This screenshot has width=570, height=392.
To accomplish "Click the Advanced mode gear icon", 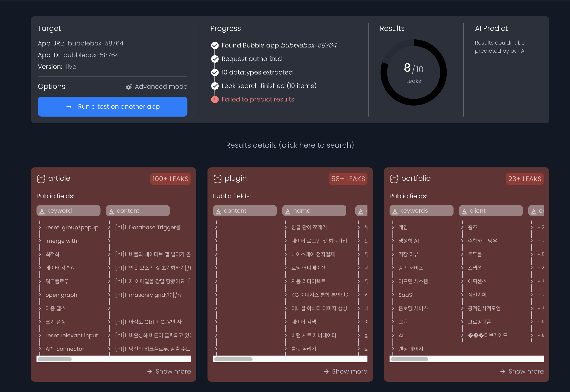I will [129, 87].
